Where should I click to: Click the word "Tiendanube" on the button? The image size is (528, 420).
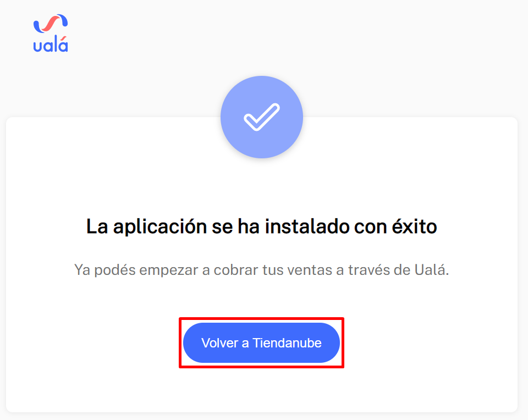click(287, 343)
